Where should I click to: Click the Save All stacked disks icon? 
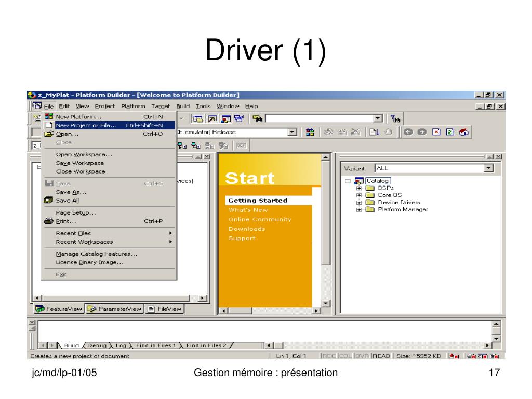click(48, 200)
